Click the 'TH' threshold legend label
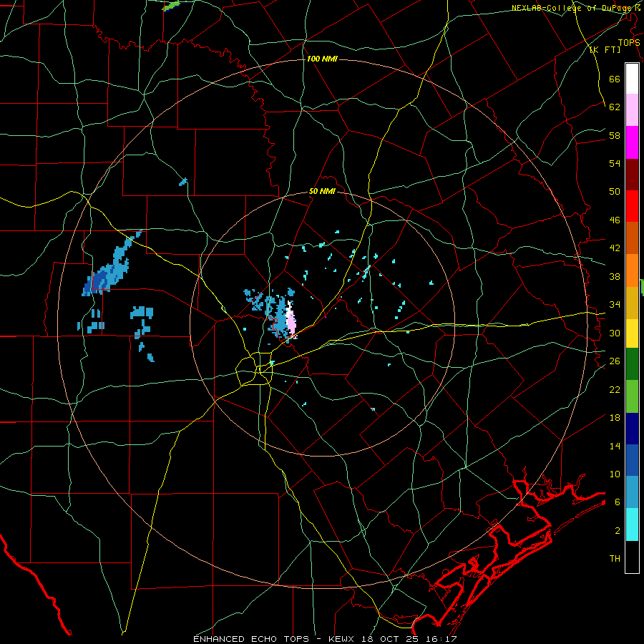644x644 pixels. 615,559
